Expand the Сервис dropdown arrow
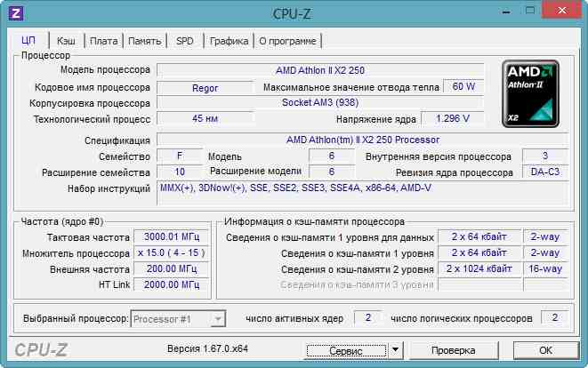This screenshot has width=588, height=368. coord(395,350)
